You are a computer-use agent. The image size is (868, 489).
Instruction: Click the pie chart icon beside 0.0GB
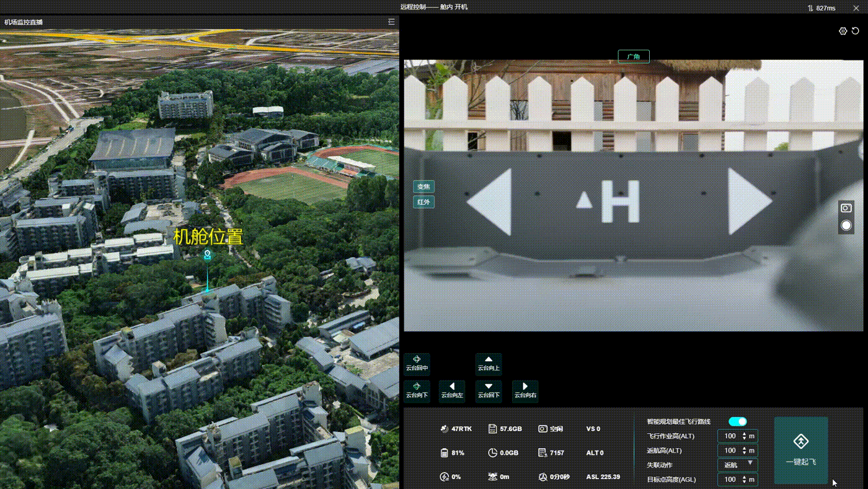492,453
